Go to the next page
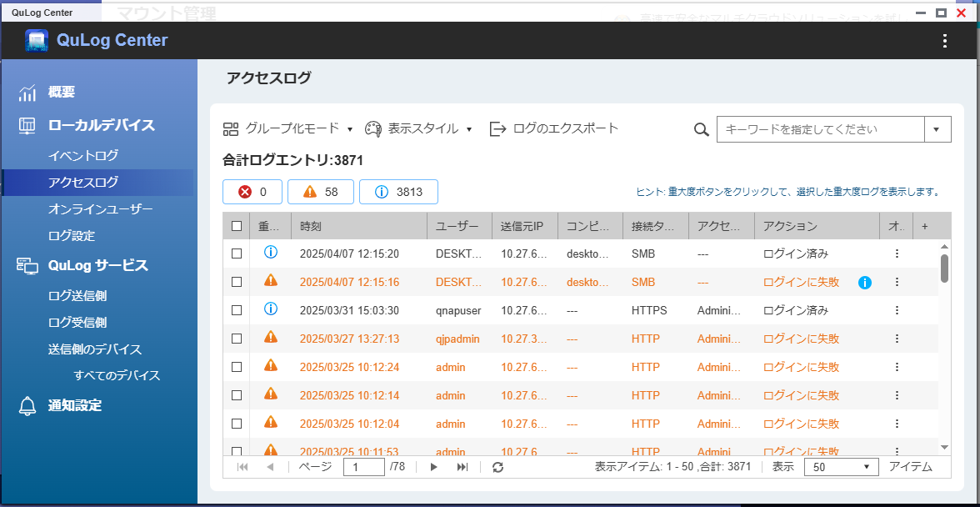Viewport: 980px width, 507px height. [x=433, y=467]
